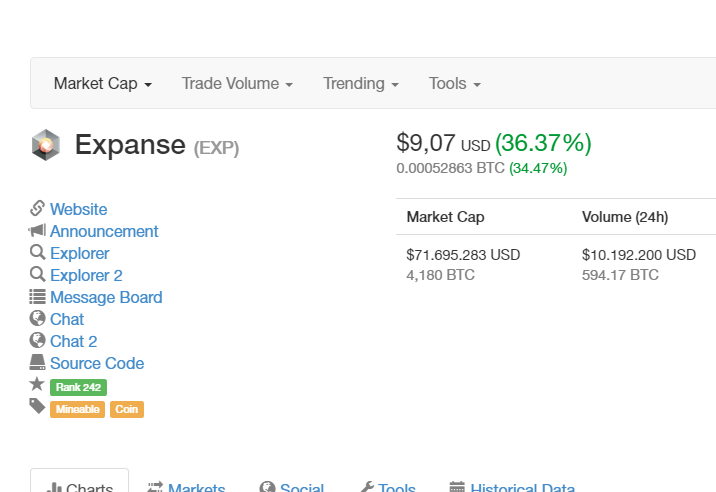Click the chain link icon beside Website
This screenshot has height=492, width=716.
(x=38, y=209)
